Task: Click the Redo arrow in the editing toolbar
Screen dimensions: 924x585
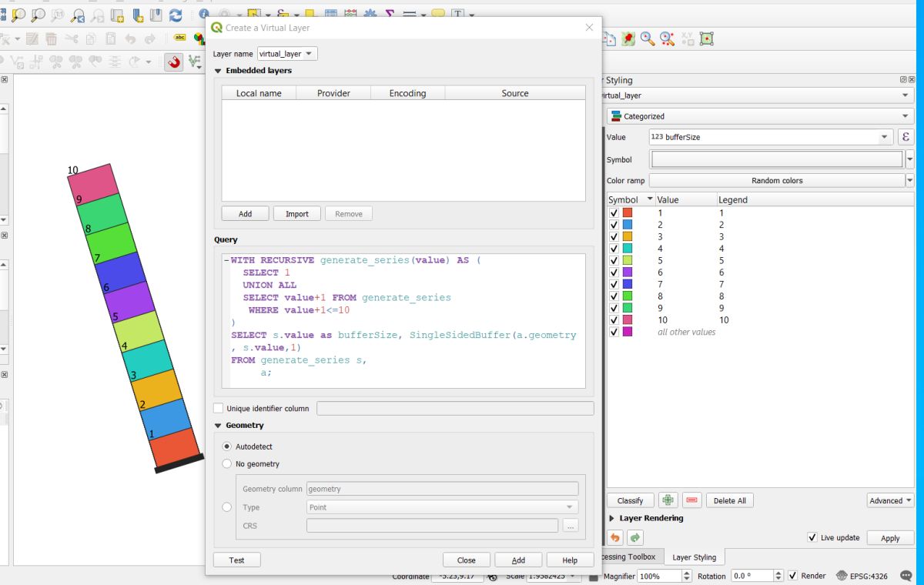Action: click(x=149, y=38)
